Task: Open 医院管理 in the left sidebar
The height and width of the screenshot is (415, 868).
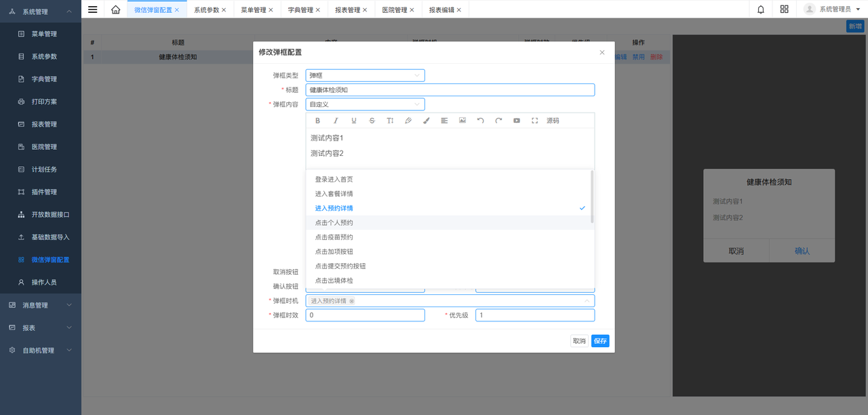Action: pyautogui.click(x=44, y=146)
